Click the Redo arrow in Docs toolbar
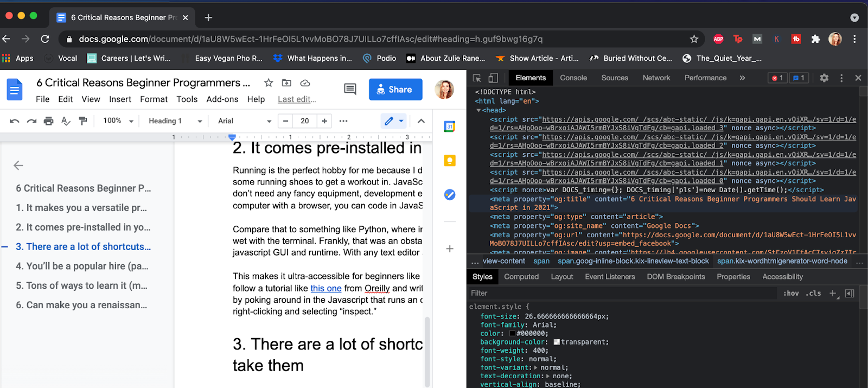This screenshot has width=868, height=388. 31,121
